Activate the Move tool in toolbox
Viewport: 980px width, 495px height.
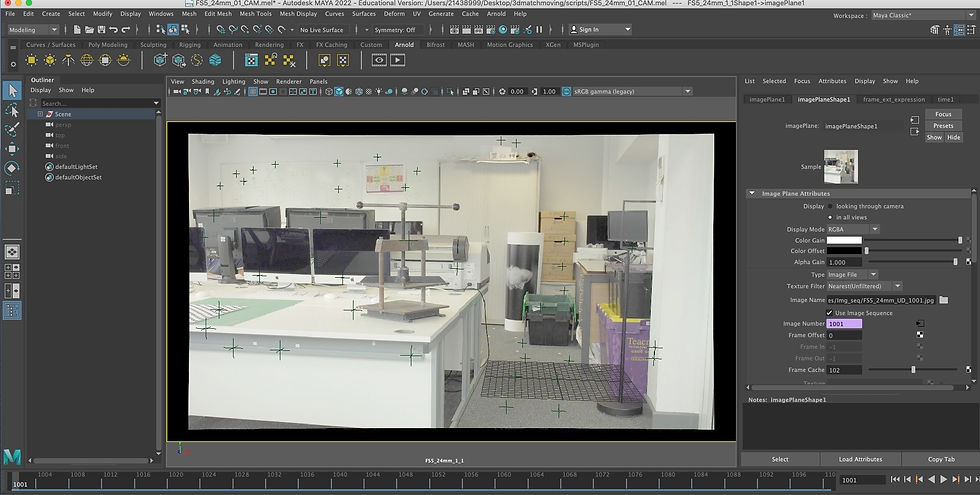12,149
